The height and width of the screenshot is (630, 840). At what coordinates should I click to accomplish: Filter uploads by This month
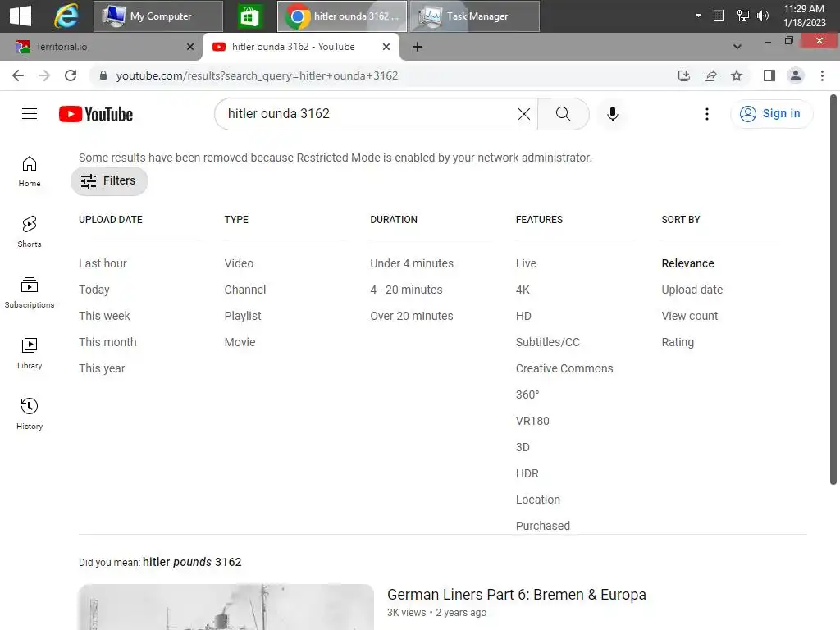[107, 342]
